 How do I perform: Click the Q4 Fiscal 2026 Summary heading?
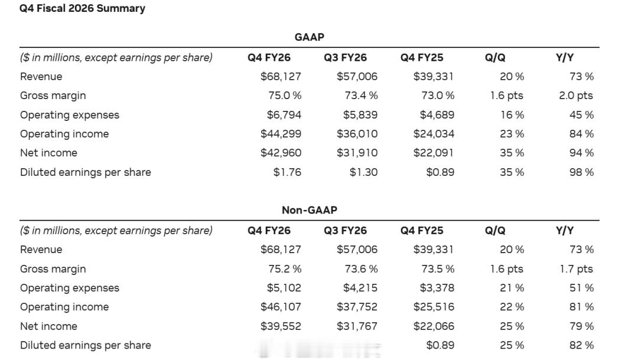coord(82,8)
